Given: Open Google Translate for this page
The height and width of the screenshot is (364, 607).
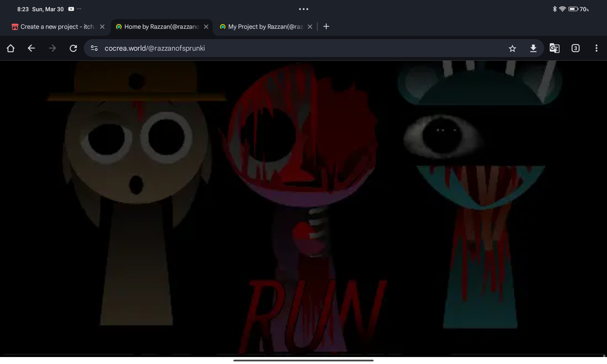Looking at the screenshot, I should pos(554,48).
